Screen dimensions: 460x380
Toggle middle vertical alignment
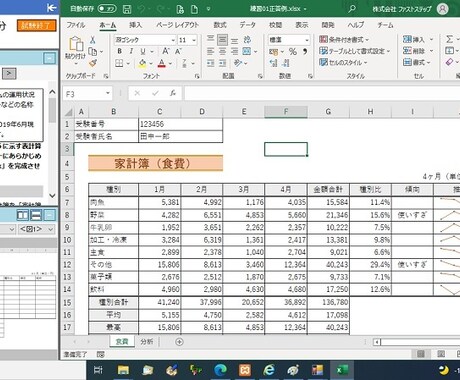point(222,40)
